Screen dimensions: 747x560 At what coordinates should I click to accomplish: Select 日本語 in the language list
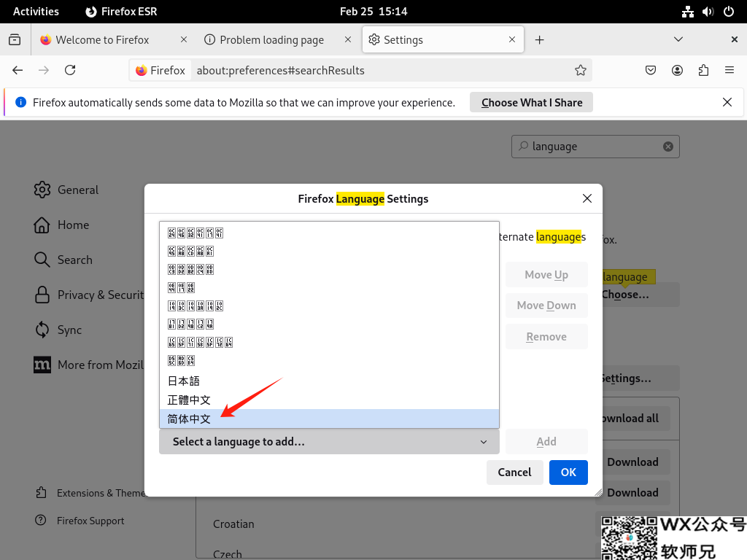click(x=329, y=381)
